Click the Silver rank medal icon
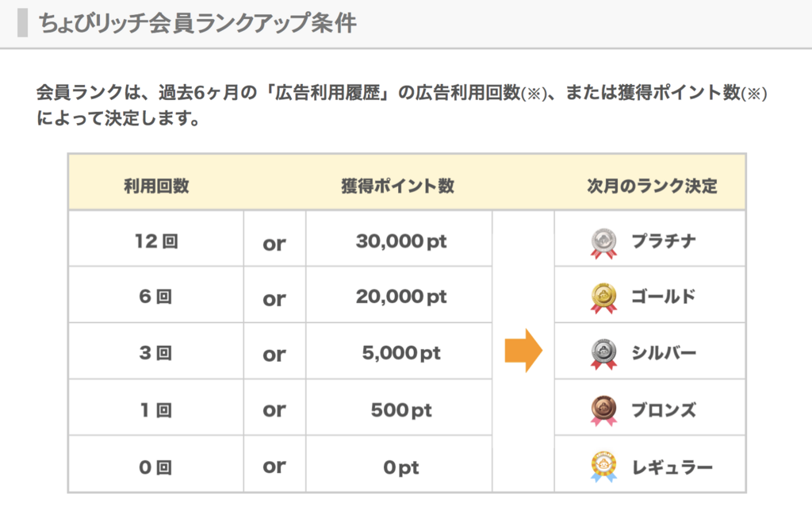This screenshot has width=812, height=507. [603, 354]
